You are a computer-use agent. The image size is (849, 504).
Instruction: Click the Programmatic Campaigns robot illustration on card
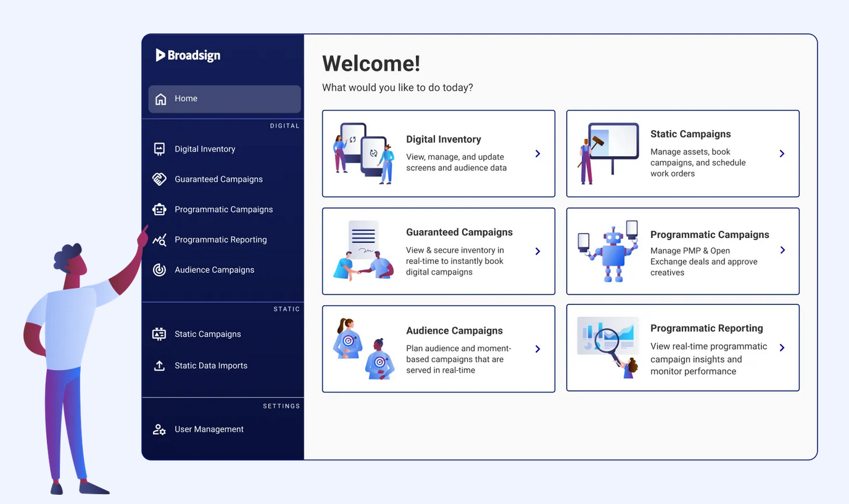(x=608, y=250)
